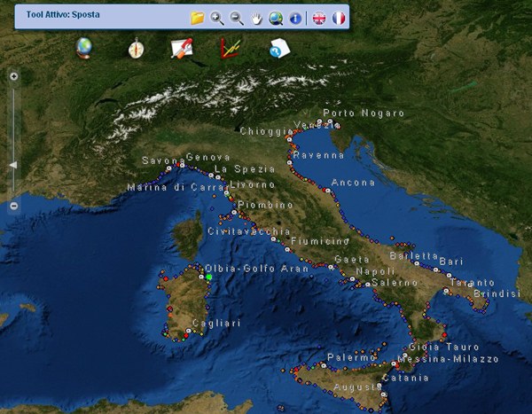Click the plus button on zoom slider
The height and width of the screenshot is (414, 532).
[13, 76]
